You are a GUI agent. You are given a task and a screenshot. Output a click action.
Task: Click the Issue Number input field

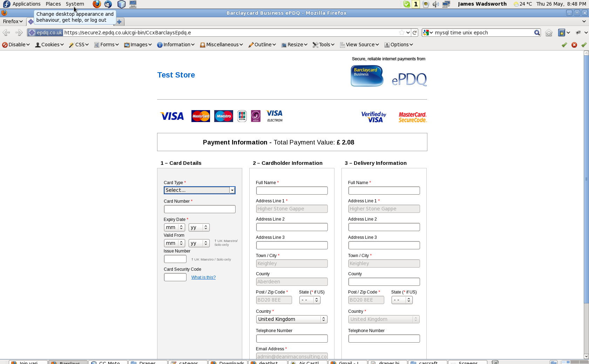click(175, 259)
